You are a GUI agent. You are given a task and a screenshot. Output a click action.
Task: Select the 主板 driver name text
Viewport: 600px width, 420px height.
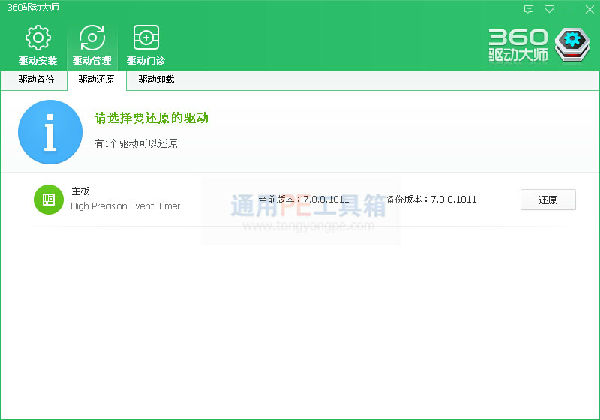[x=80, y=190]
